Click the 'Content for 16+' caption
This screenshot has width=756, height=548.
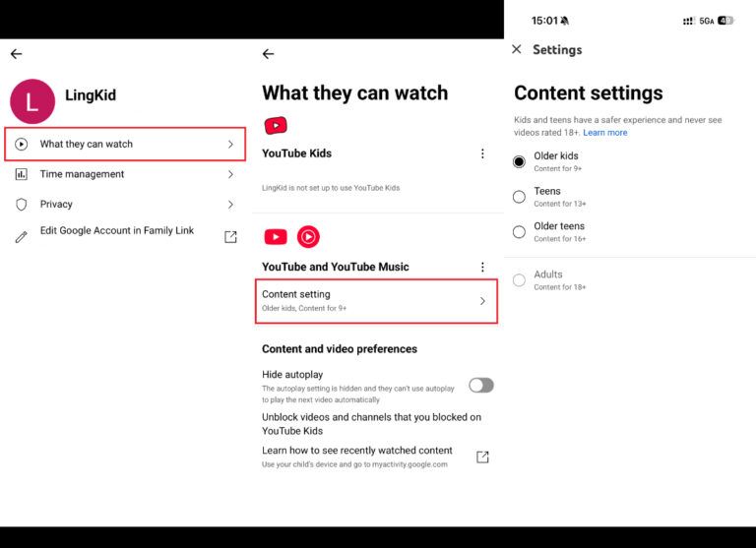click(560, 239)
